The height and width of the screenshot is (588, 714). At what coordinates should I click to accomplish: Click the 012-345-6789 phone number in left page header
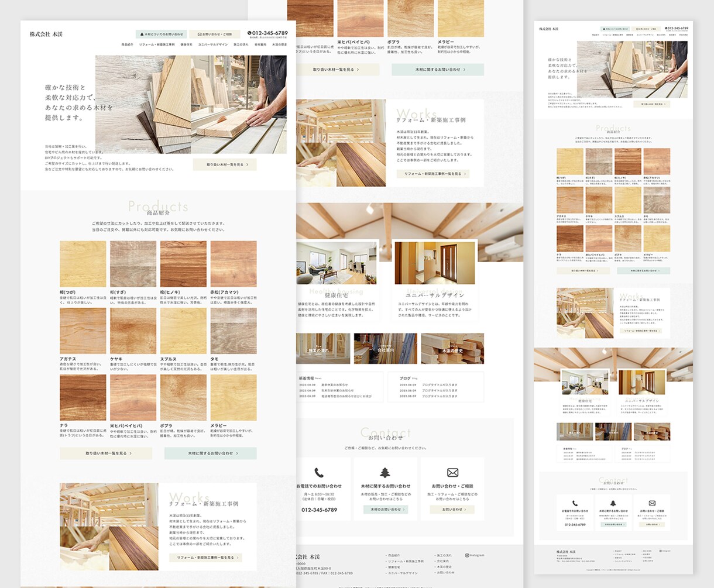(270, 33)
